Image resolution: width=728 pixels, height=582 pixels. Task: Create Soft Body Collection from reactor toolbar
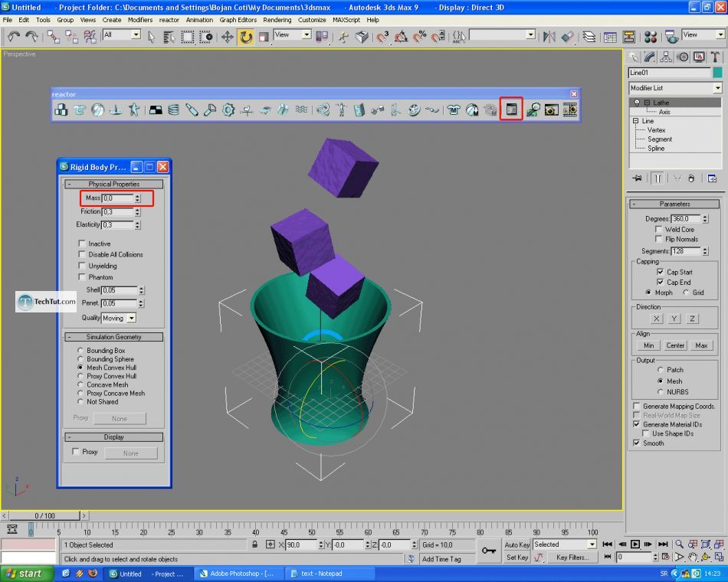[x=97, y=110]
